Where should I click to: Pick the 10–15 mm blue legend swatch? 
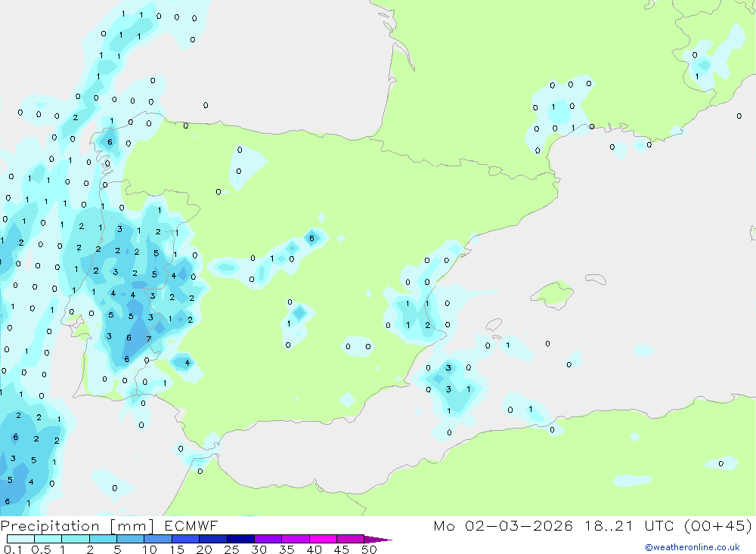pos(158,539)
